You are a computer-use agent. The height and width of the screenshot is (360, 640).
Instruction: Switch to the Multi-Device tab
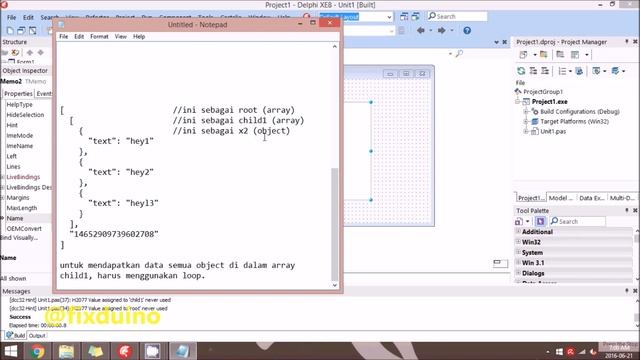[622, 198]
